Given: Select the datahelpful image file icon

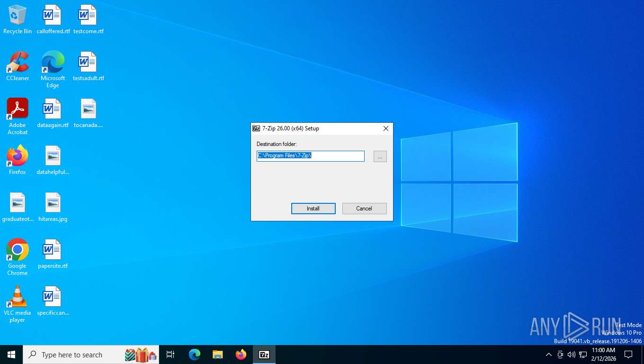Looking at the screenshot, I should (x=53, y=160).
